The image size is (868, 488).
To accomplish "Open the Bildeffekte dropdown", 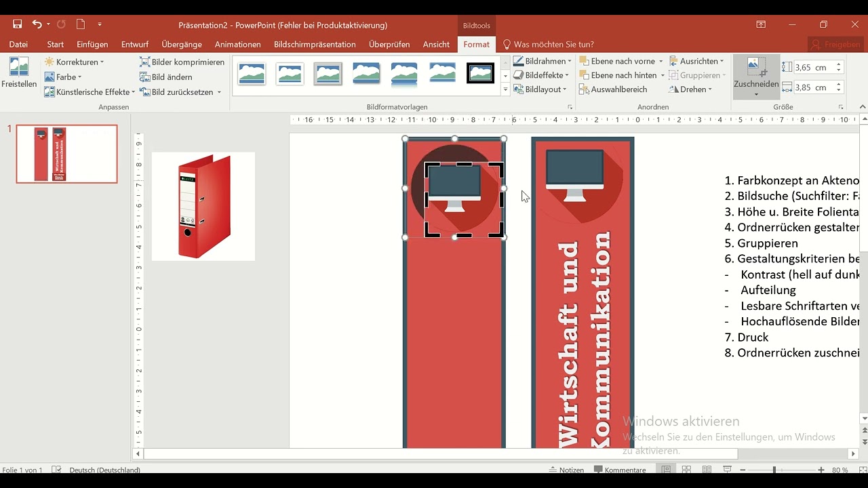I will coord(542,75).
